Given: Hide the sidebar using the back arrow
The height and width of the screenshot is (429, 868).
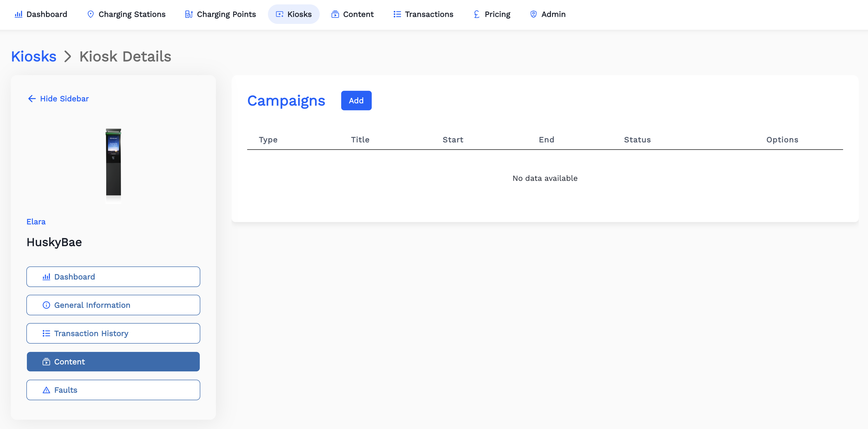Looking at the screenshot, I should [32, 99].
